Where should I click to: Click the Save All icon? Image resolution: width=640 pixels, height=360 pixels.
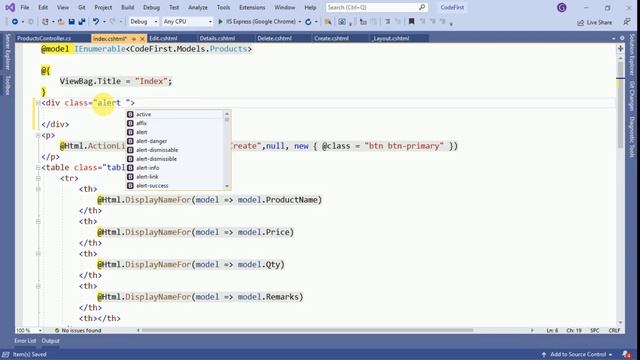click(82, 22)
